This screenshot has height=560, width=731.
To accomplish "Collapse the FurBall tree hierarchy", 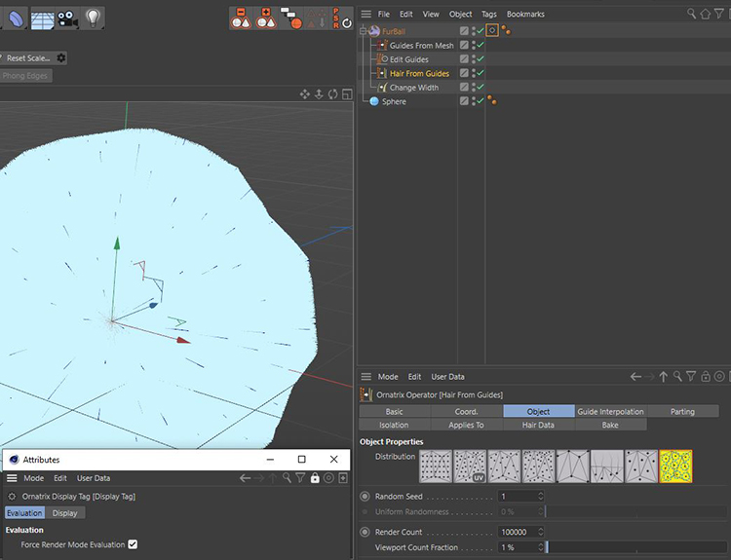I will [x=362, y=31].
